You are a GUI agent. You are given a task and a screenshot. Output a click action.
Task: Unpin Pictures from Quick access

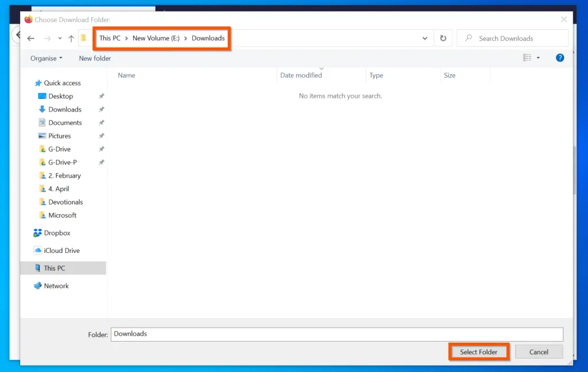click(x=102, y=136)
